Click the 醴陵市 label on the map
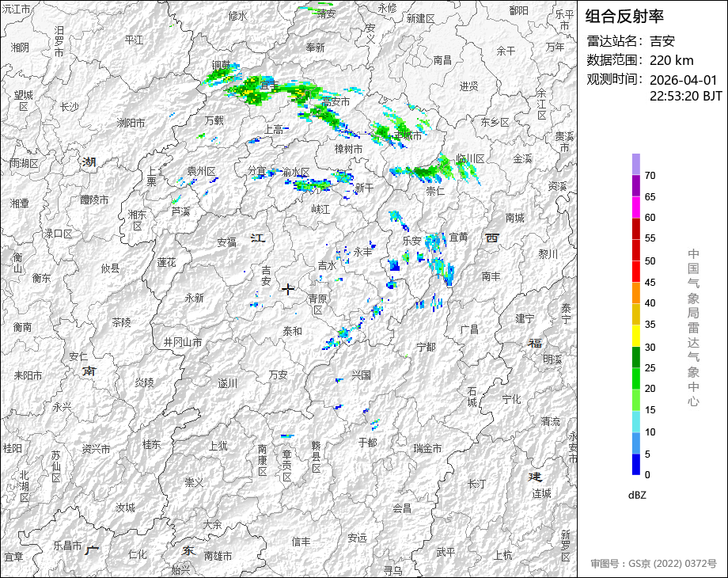Viewport: 728px width, 578px height. pyautogui.click(x=94, y=200)
